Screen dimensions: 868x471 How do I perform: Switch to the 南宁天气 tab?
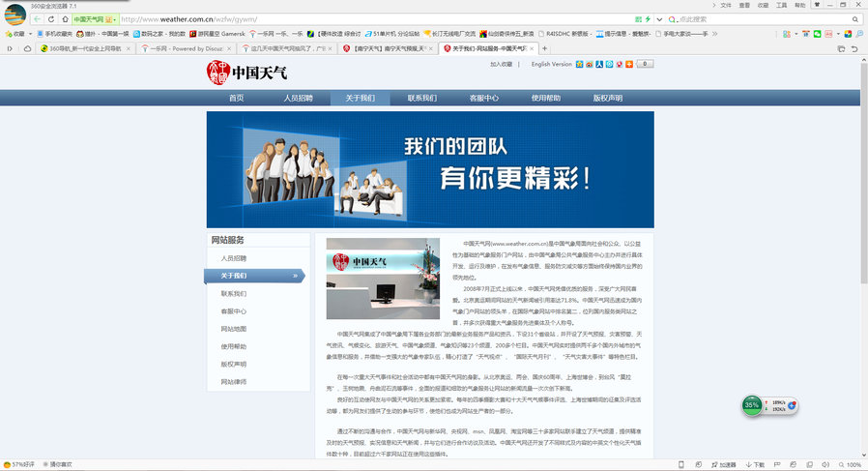[388, 48]
